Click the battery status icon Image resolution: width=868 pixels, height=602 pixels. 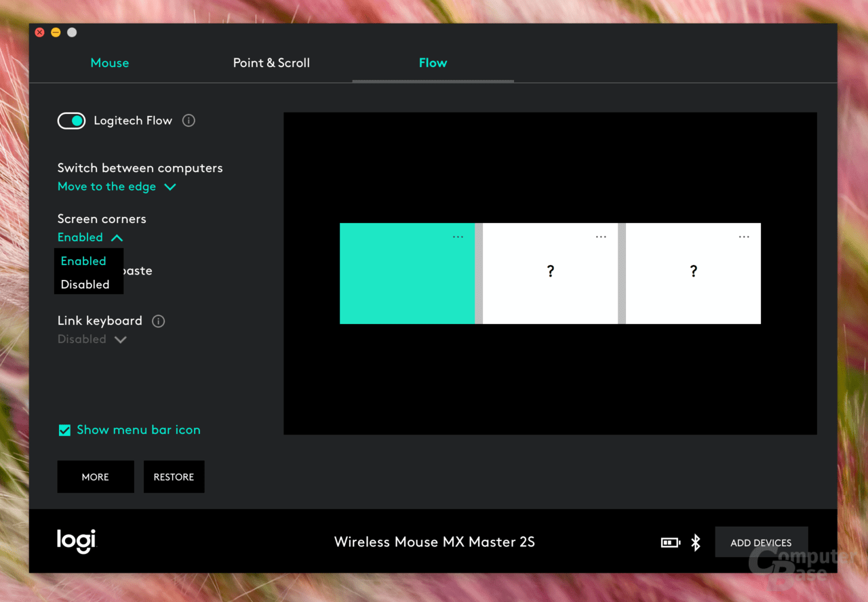click(x=670, y=542)
